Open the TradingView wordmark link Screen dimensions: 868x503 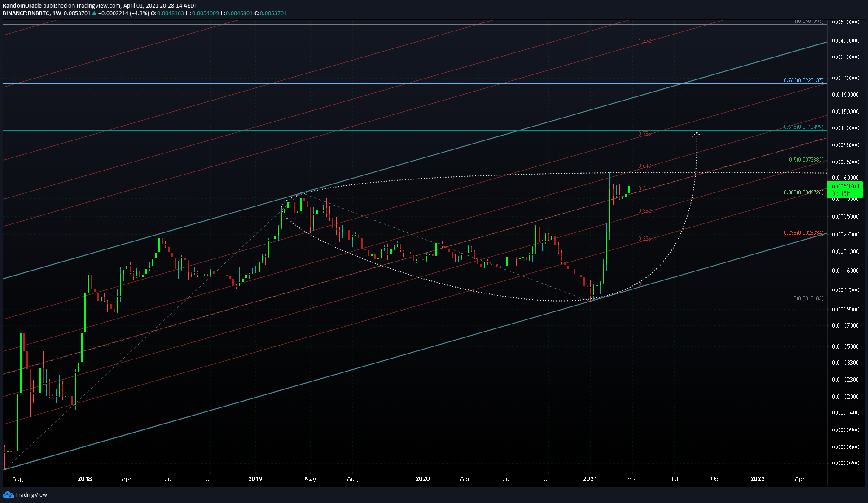coord(31,494)
